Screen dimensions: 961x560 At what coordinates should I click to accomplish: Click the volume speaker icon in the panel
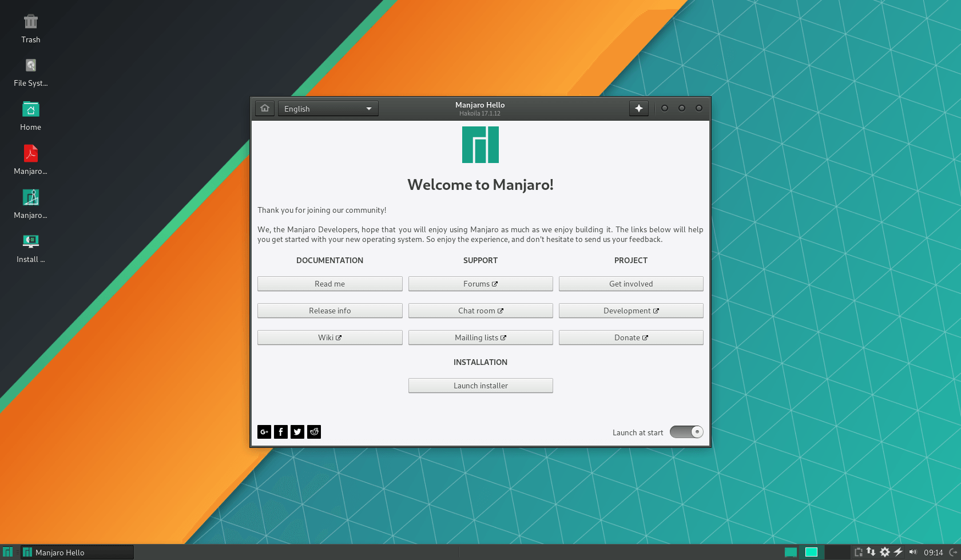(x=912, y=552)
